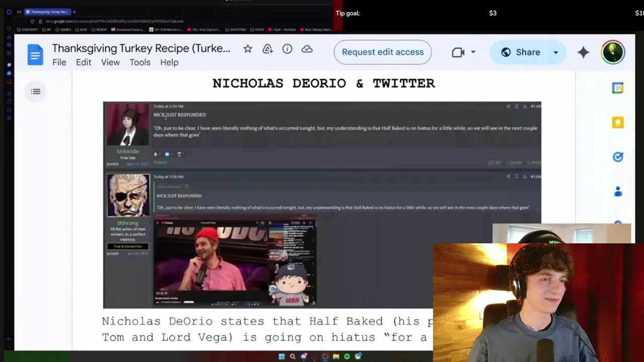644x362 pixels.
Task: Check cloud save status icon
Action: [307, 49]
